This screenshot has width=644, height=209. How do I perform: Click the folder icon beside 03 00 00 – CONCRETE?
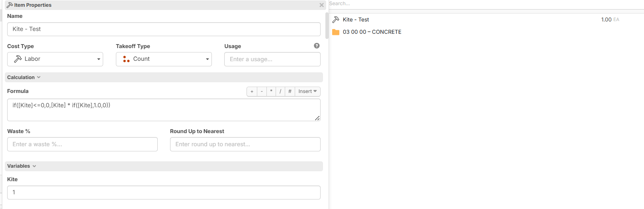336,32
